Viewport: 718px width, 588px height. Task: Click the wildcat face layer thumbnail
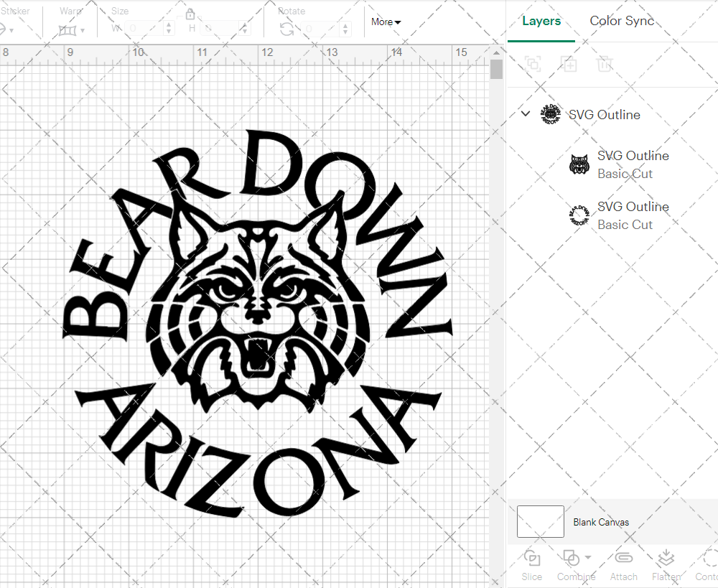tap(579, 164)
